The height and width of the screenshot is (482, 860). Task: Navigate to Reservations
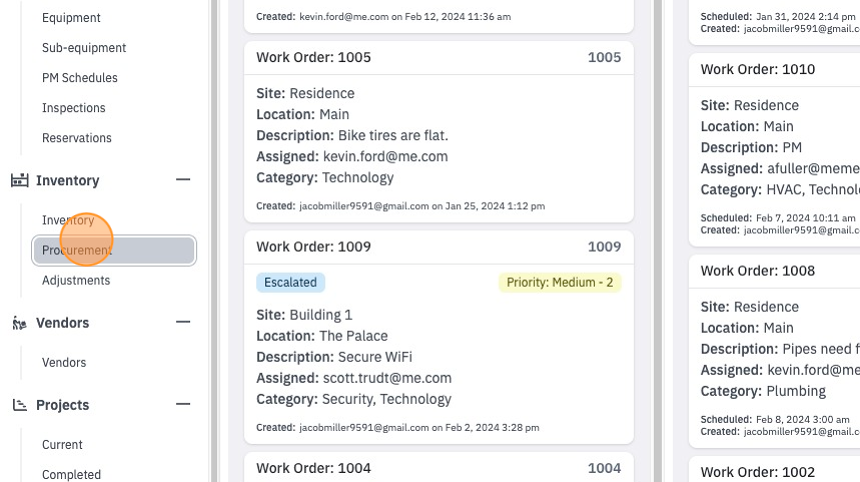point(77,138)
